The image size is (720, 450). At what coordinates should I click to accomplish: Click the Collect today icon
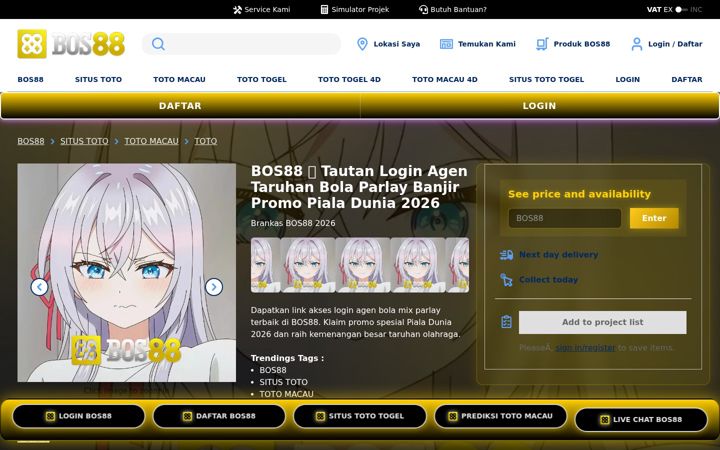(x=506, y=280)
